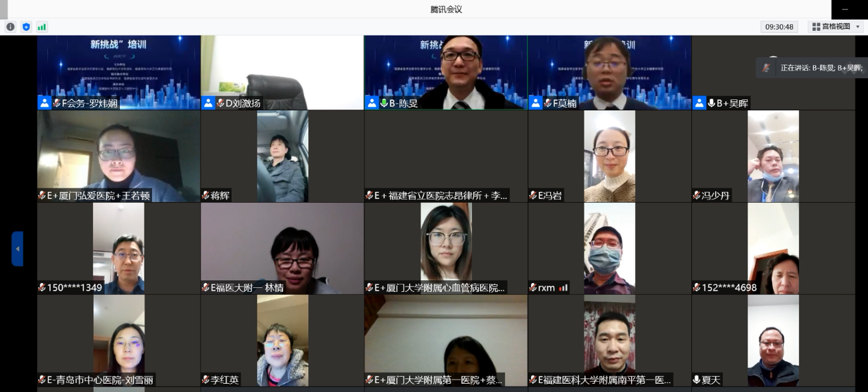868x392 pixels.
Task: Open the 宫格视图 dropdown arrow
Action: (858, 27)
